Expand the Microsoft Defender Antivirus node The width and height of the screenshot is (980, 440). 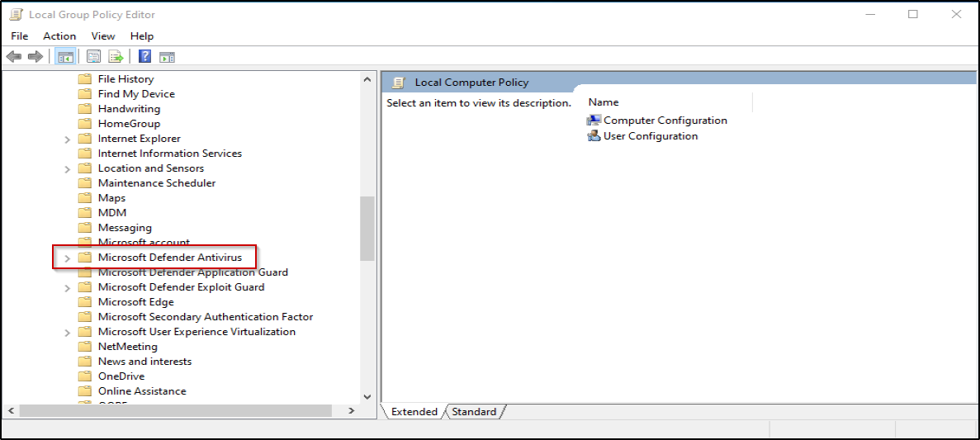[68, 258]
